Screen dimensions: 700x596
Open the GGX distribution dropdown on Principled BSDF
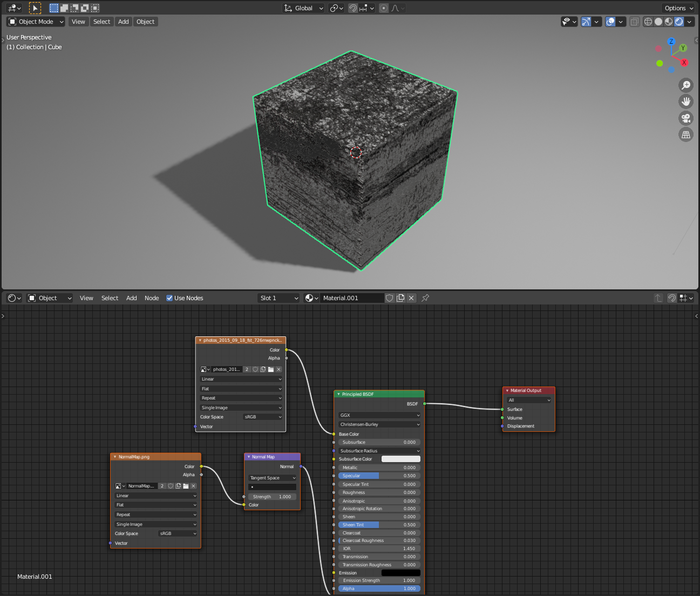click(379, 415)
